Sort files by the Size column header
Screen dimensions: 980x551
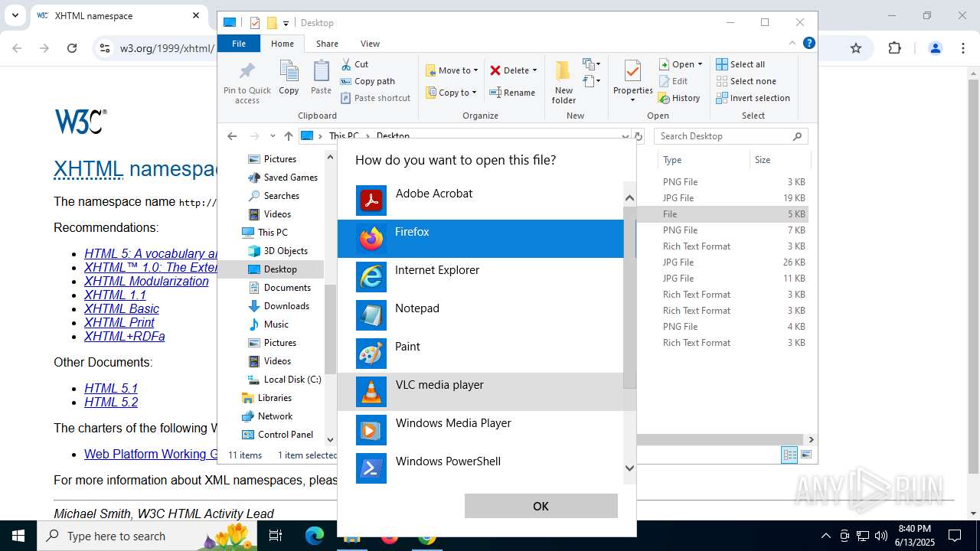click(779, 160)
